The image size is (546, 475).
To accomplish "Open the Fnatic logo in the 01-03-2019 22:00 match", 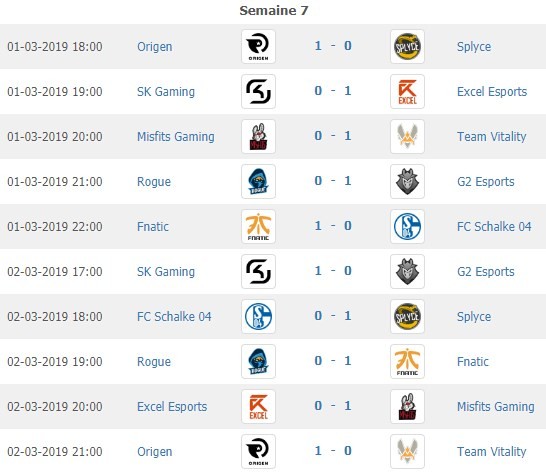I will pyautogui.click(x=258, y=226).
